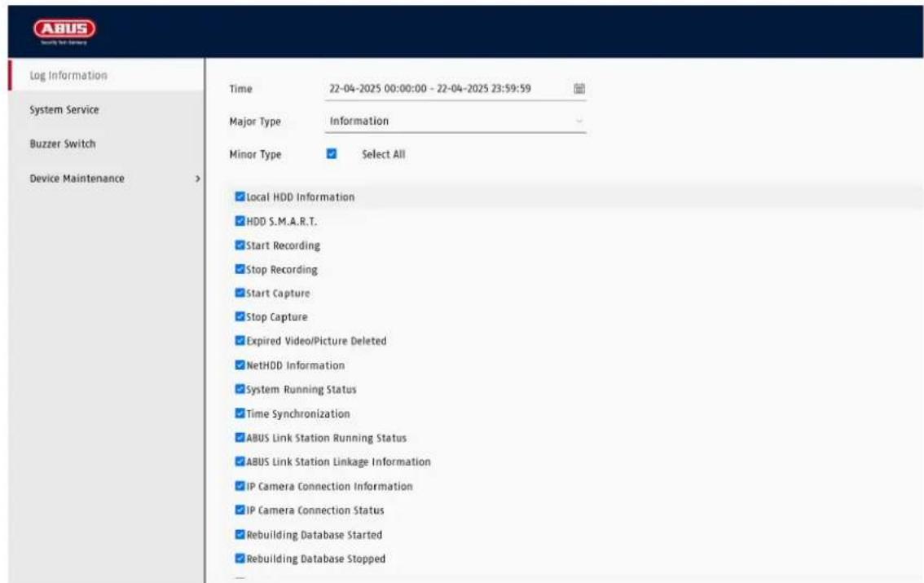The width and height of the screenshot is (924, 583).
Task: Disable IP Camera Connection Status checkbox
Action: coord(240,510)
